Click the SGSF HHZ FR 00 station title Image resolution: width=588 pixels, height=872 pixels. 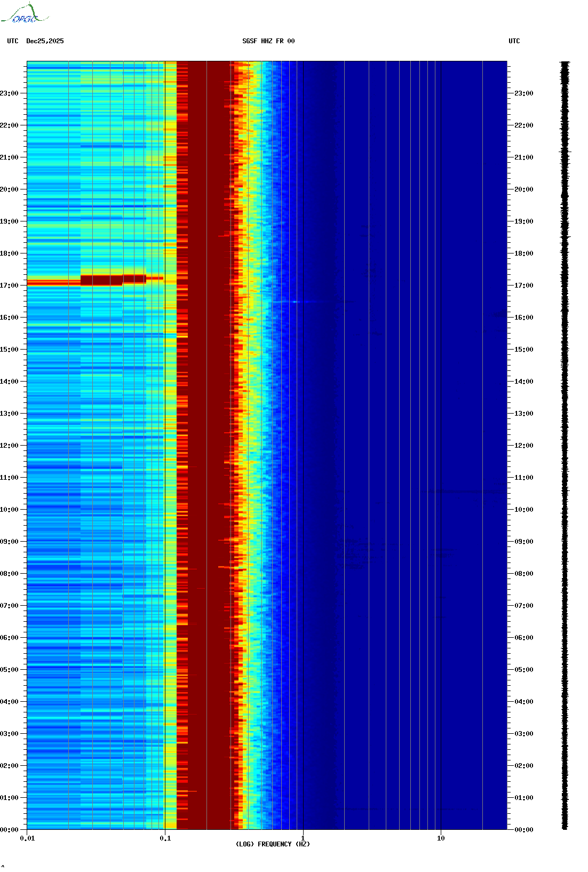coord(268,41)
